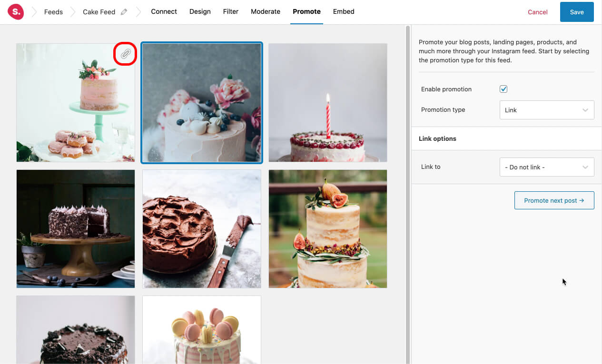The image size is (602, 364).
Task: Open the Filter tab
Action: click(x=231, y=11)
